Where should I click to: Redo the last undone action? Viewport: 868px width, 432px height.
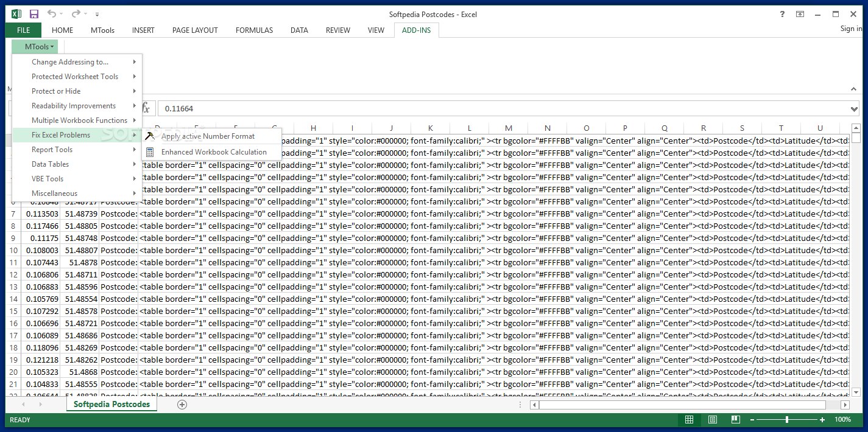click(76, 13)
